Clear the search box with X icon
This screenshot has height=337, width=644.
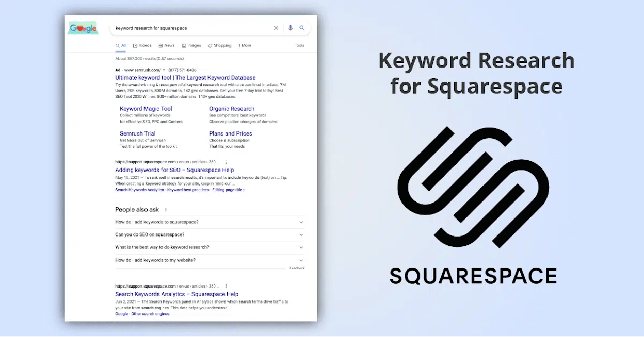coord(276,28)
